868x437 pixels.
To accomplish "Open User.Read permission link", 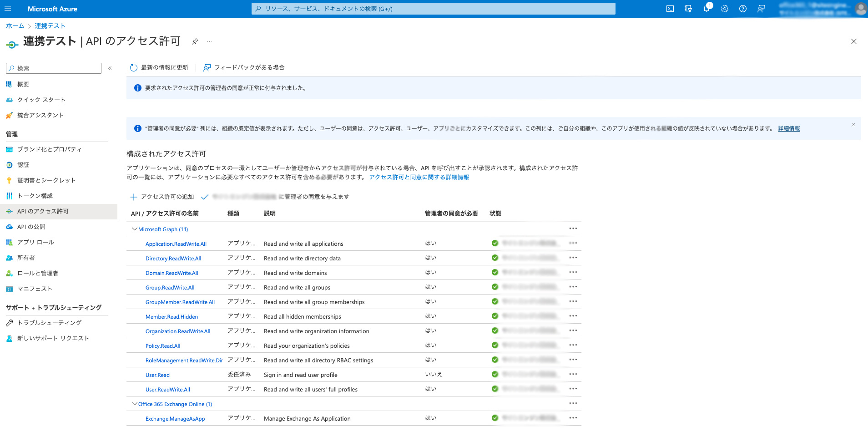I will [157, 375].
